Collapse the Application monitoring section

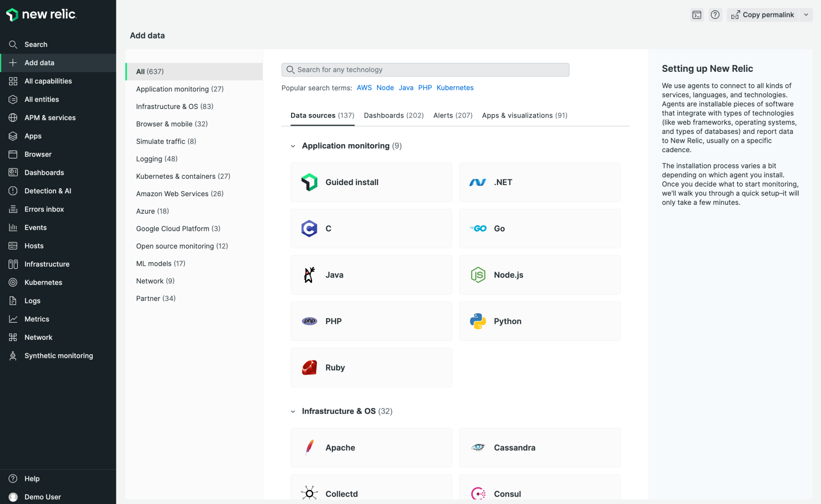click(x=292, y=146)
